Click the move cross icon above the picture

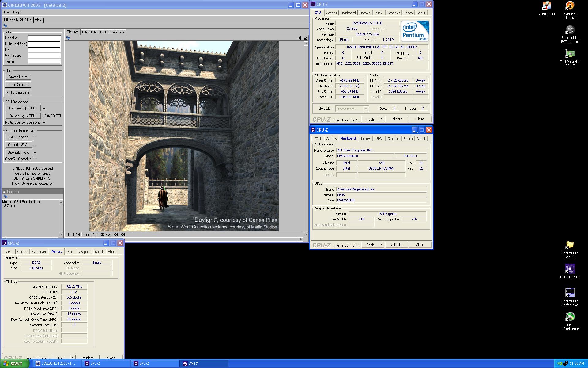pos(300,38)
